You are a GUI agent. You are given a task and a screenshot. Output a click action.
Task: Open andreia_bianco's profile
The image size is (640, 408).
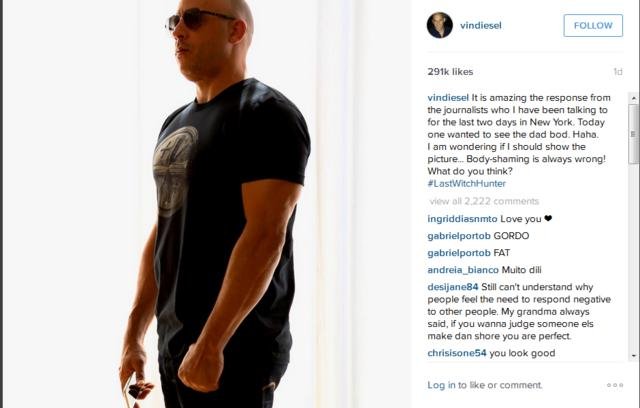[463, 270]
